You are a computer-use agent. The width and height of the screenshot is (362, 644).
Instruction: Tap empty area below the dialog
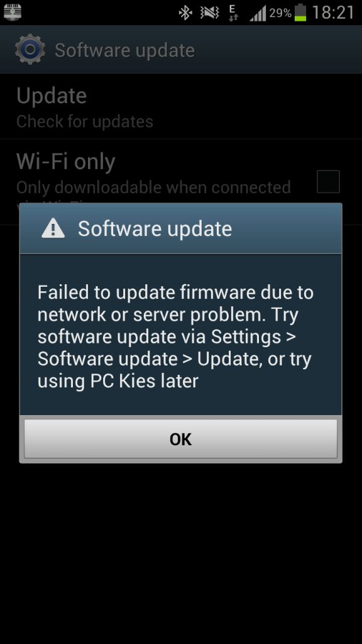181,550
